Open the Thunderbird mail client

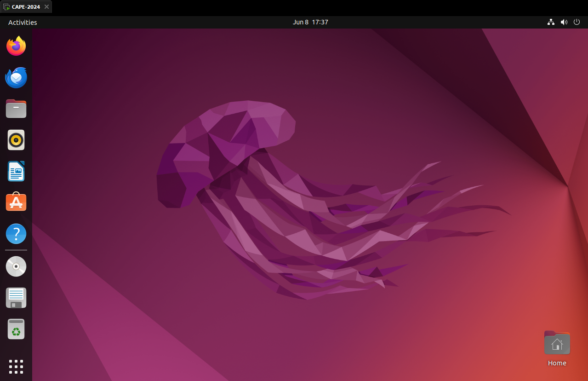pyautogui.click(x=16, y=77)
